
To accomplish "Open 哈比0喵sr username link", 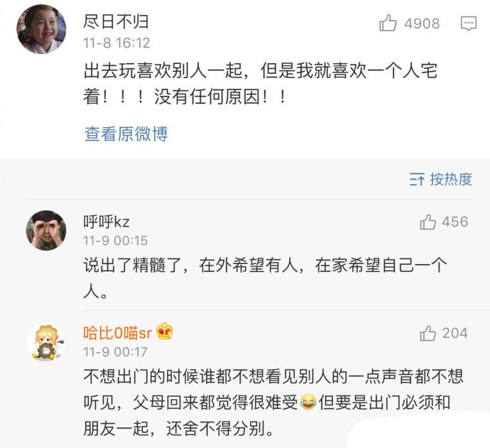I will (117, 332).
